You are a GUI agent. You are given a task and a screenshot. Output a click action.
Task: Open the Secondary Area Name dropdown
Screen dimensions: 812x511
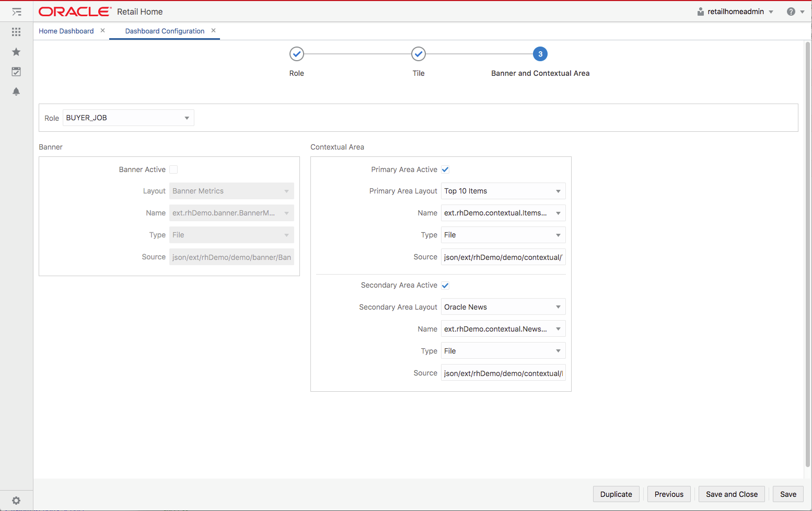tap(503, 329)
